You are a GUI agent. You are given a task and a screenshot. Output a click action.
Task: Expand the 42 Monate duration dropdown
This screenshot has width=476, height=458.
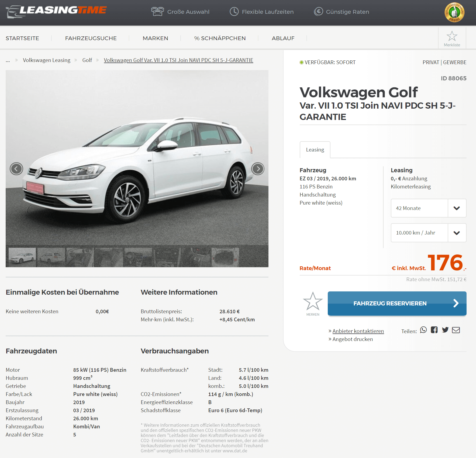[429, 208]
